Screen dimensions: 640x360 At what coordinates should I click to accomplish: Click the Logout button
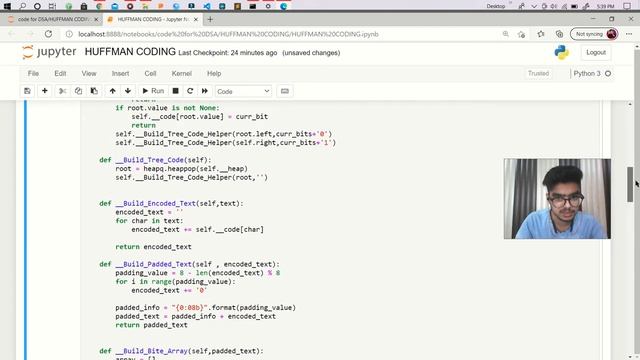pyautogui.click(x=596, y=52)
